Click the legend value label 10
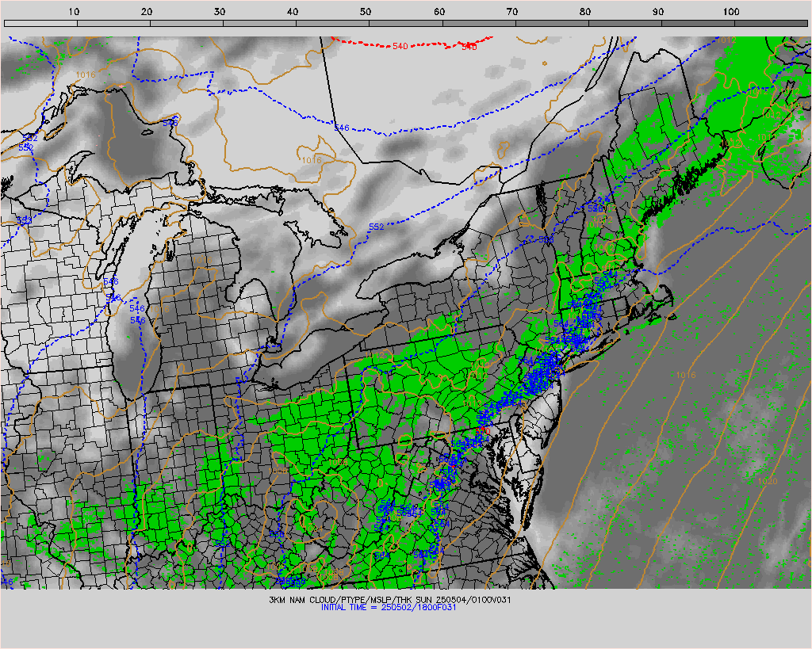This screenshot has height=649, width=812. tap(74, 11)
